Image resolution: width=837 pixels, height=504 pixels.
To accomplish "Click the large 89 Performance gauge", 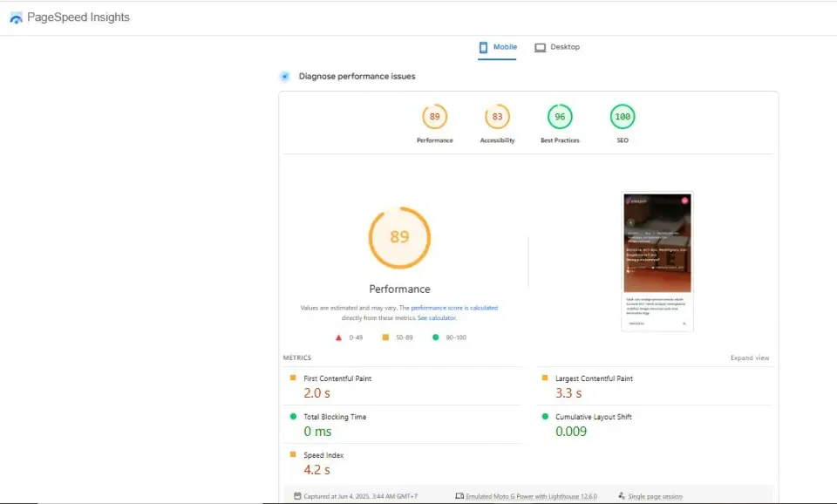I will pyautogui.click(x=399, y=237).
